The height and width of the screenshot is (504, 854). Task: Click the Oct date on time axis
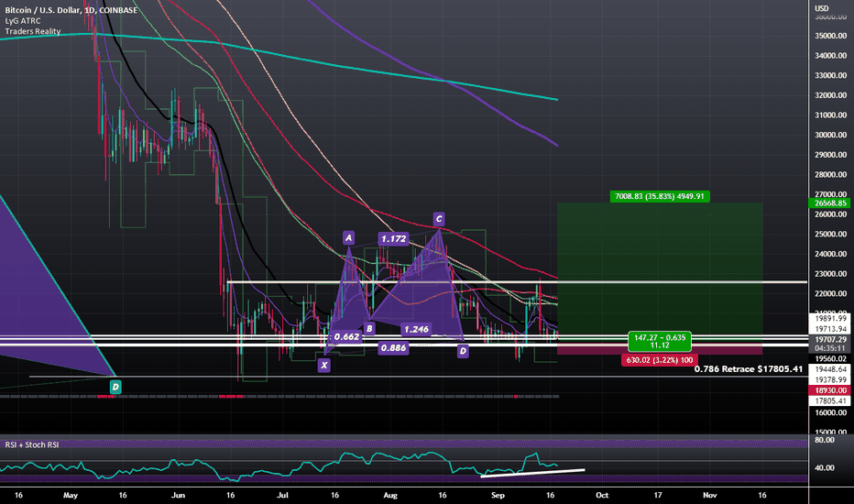pos(602,495)
